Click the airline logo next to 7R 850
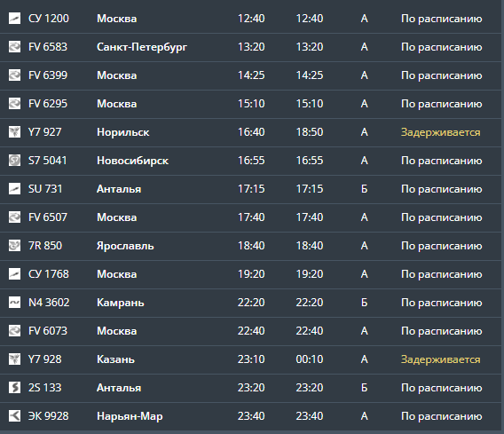This screenshot has width=504, height=434. (14, 246)
